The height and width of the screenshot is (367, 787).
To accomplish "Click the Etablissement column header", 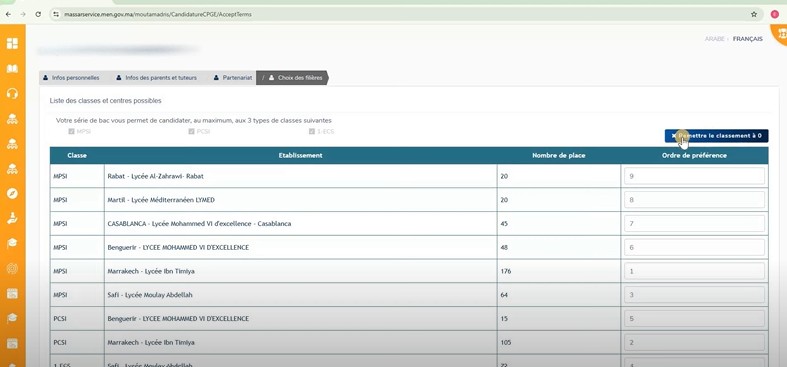I will click(300, 156).
